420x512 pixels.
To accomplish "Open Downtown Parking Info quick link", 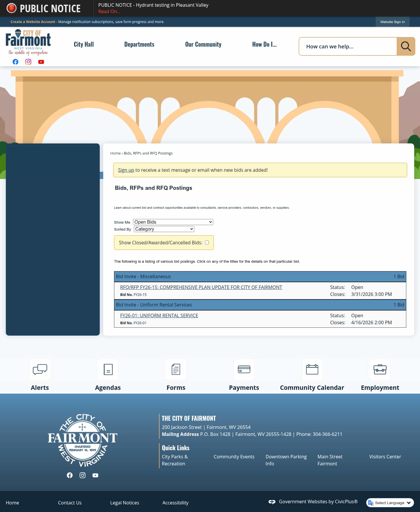I will coord(286,460).
